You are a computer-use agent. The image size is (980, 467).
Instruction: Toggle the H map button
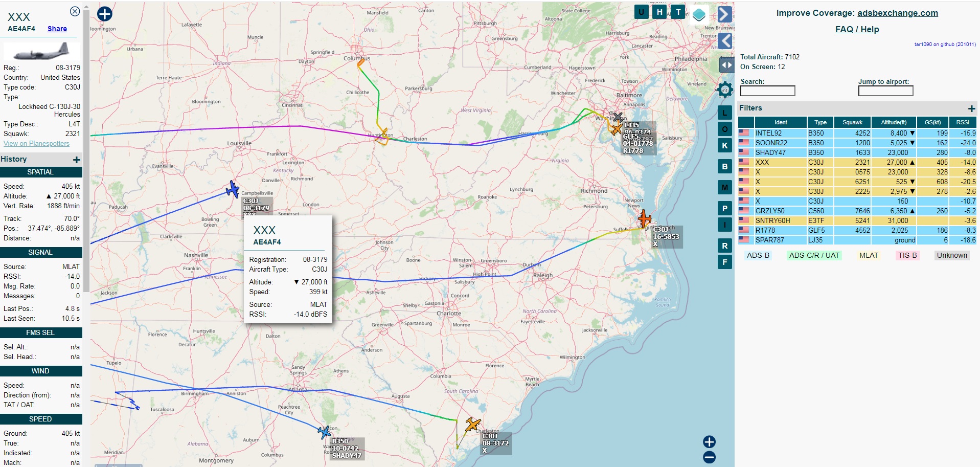pyautogui.click(x=659, y=12)
